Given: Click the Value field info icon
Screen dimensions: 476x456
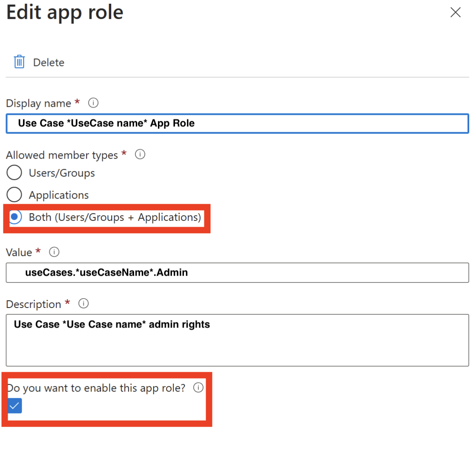Looking at the screenshot, I should pyautogui.click(x=54, y=252).
